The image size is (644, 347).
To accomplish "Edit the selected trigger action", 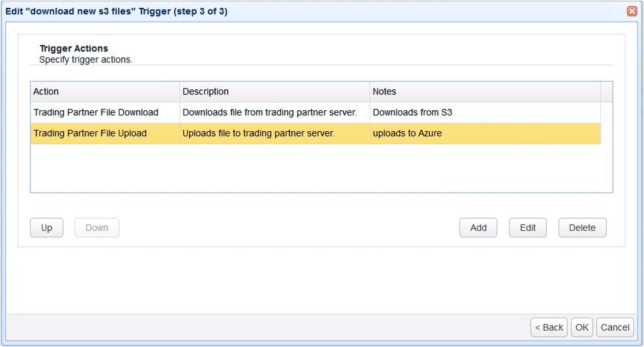I will [527, 228].
